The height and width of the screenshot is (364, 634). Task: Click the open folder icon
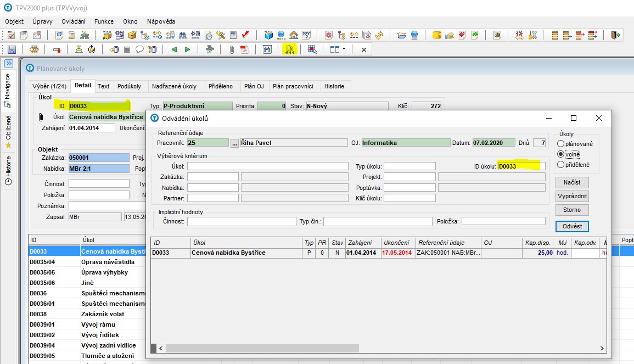[x=401, y=35]
